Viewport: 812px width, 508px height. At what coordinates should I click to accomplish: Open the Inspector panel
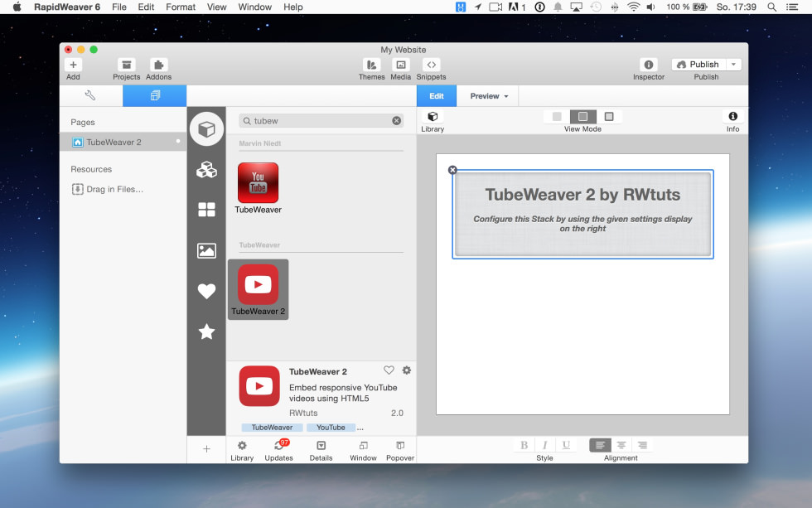tap(648, 65)
